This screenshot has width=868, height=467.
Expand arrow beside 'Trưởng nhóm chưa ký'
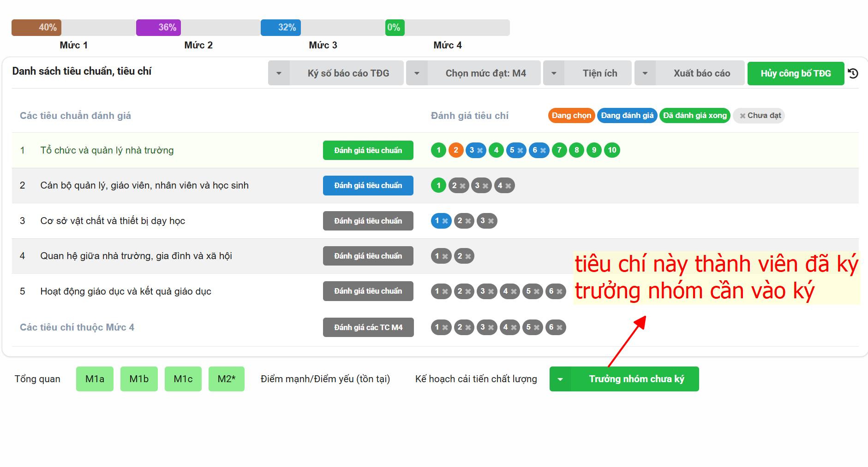[x=560, y=379]
